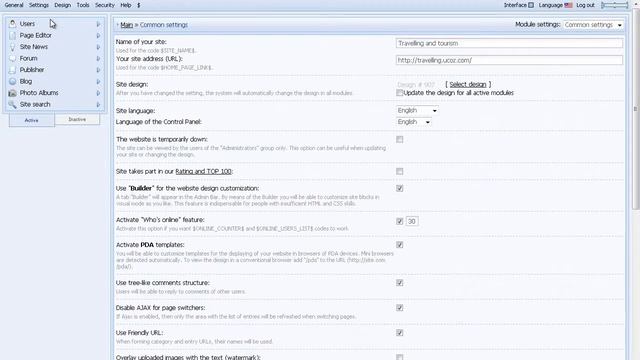640x360 pixels.
Task: Open the Rating and TOP 100 link
Action: click(203, 171)
